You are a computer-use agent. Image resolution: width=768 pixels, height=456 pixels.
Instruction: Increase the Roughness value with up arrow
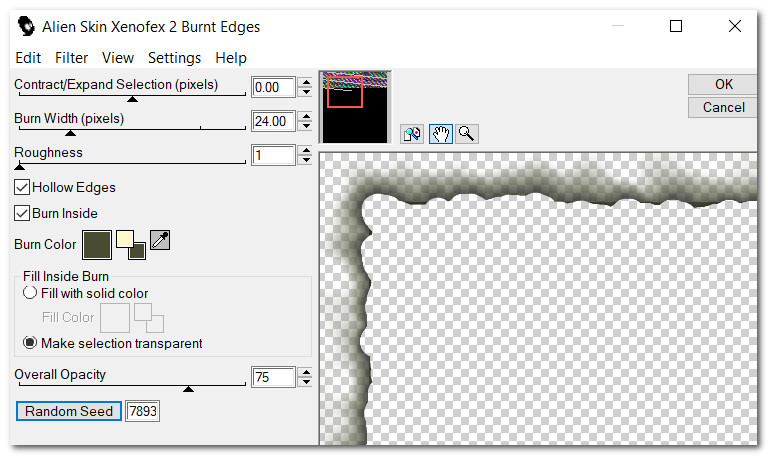point(306,150)
